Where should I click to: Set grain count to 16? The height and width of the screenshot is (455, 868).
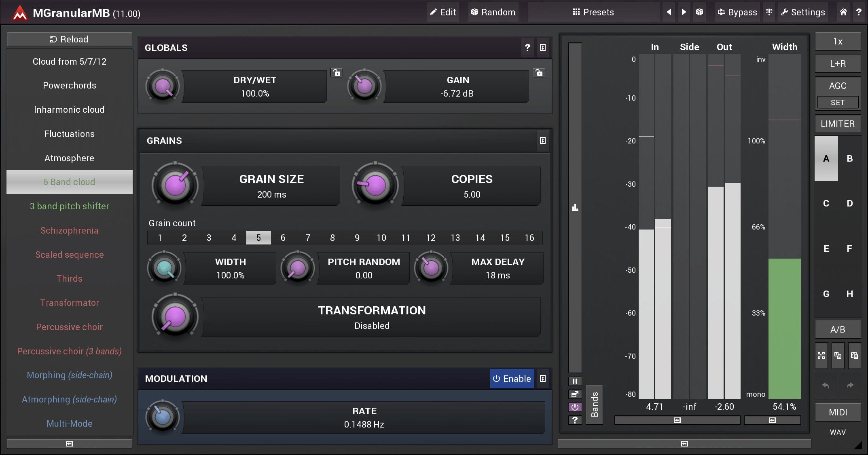click(x=529, y=238)
